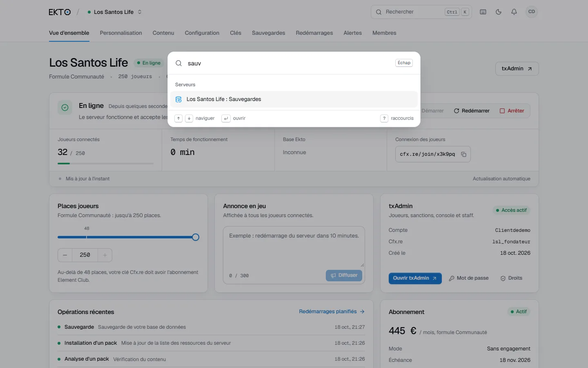The width and height of the screenshot is (588, 368).
Task: Open the Droits shield link
Action: click(x=511, y=278)
